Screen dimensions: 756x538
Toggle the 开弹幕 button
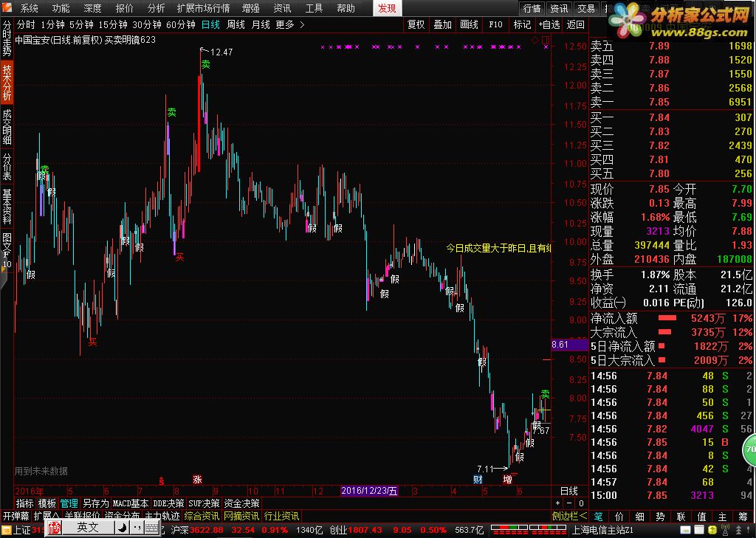point(16,516)
